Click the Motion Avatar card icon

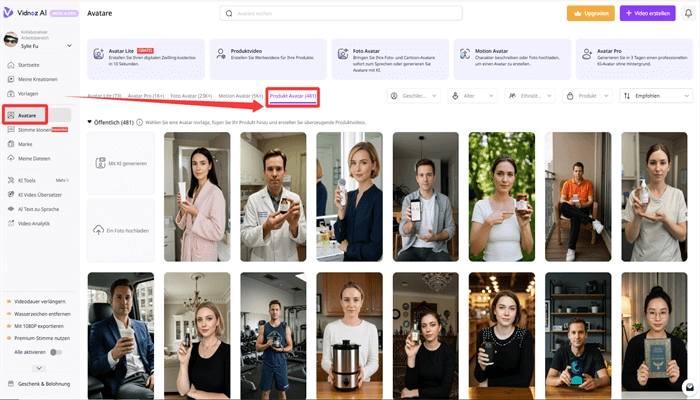pos(465,54)
